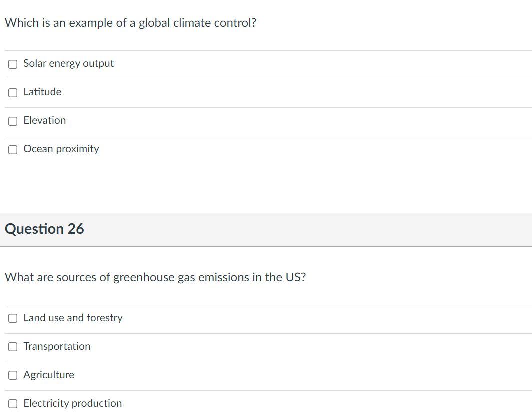532x414 pixels.
Task: Enable the Elevation checkbox
Action: point(13,121)
